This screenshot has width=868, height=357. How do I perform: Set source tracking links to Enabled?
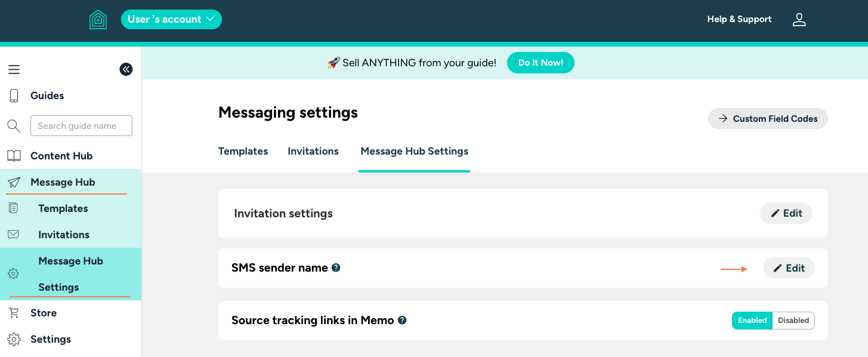(752, 321)
